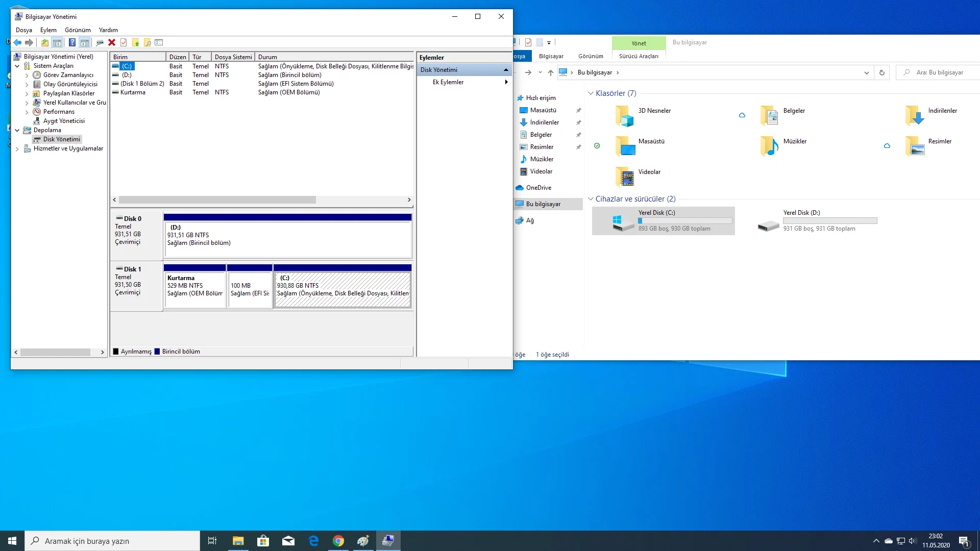Click the Birincil bölüm blue legend swatch
This screenshot has width=980, height=551.
[x=157, y=352]
